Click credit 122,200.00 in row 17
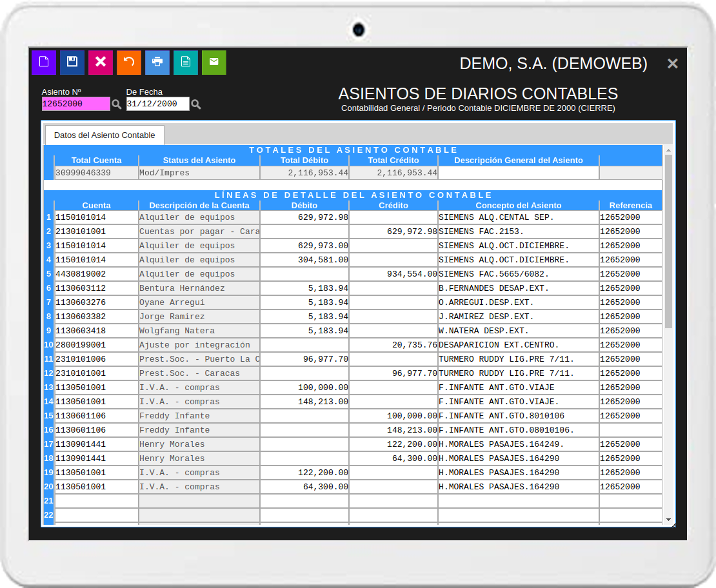The image size is (716, 588). [x=393, y=444]
